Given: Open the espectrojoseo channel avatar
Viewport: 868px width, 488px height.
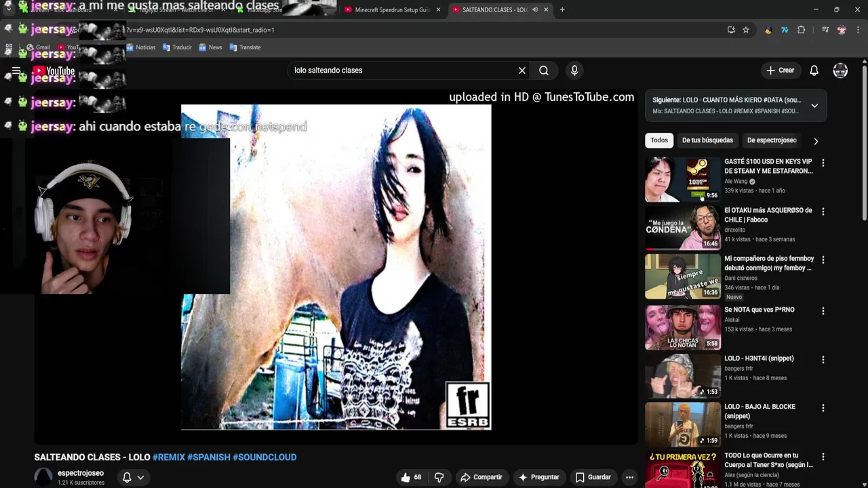Looking at the screenshot, I should (43, 477).
